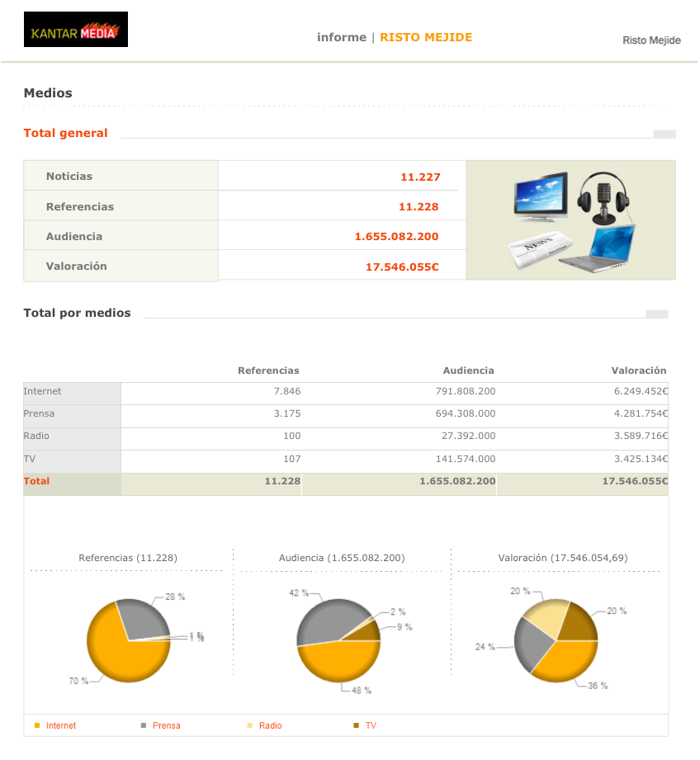The image size is (700, 760).
Task: Select the Valoración value 17.546.055€ in Total general
Action: pos(402,267)
